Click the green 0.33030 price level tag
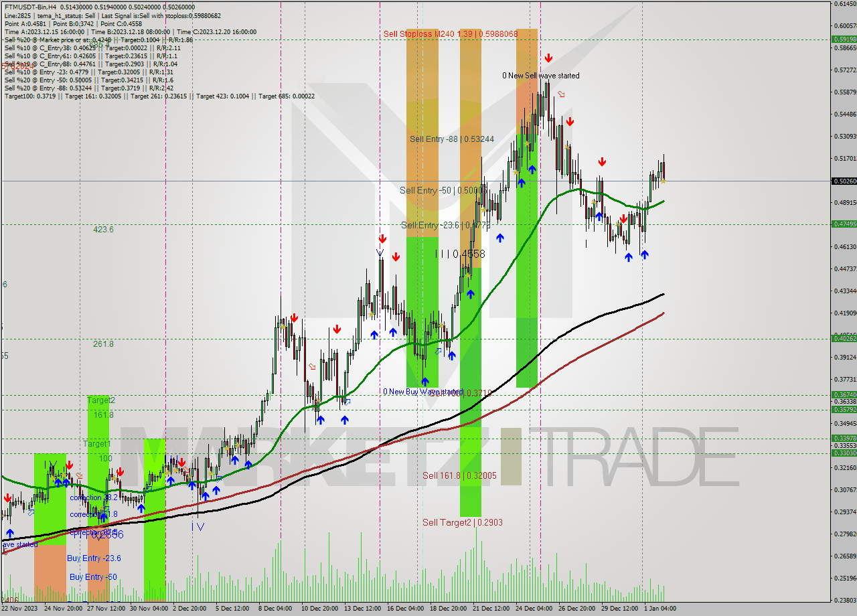The height and width of the screenshot is (616, 857). 844,453
